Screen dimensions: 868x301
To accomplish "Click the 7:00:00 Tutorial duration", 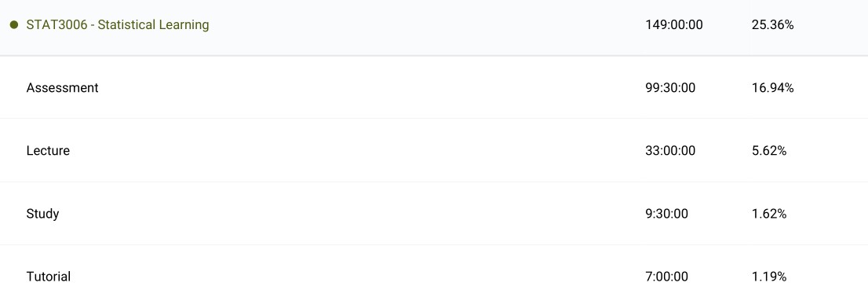I will (x=666, y=276).
